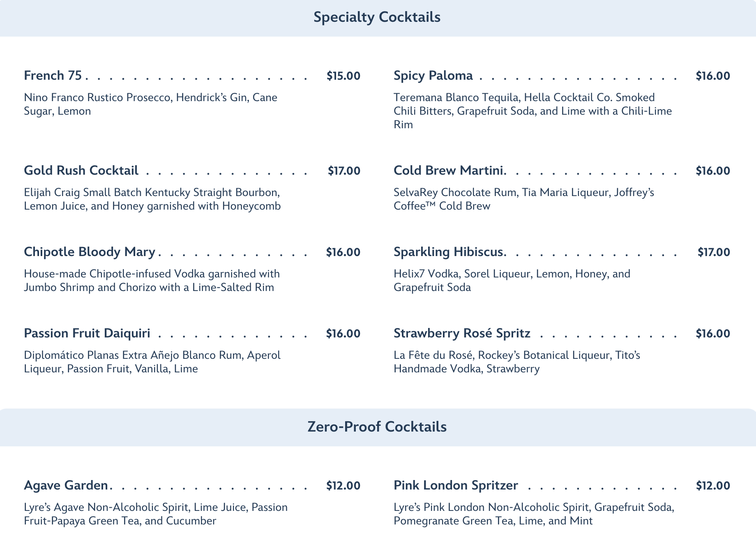Select the Agave Garden zero-proof drink

tap(66, 485)
